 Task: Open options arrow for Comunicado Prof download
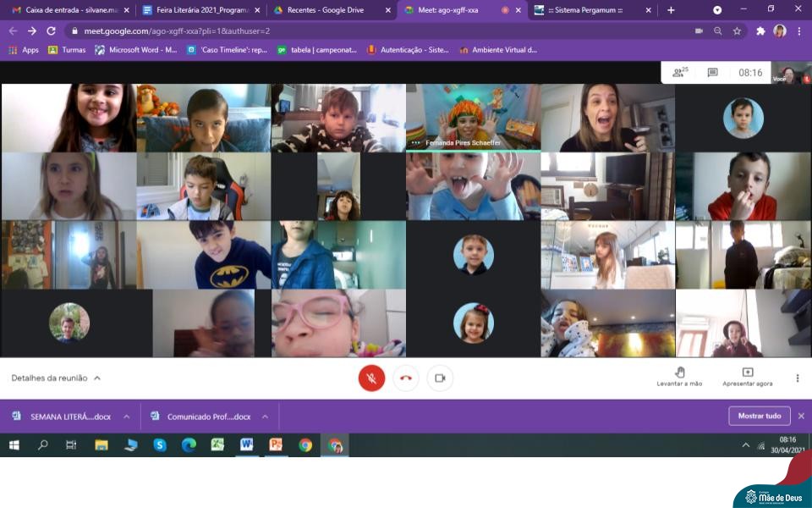coord(265,417)
